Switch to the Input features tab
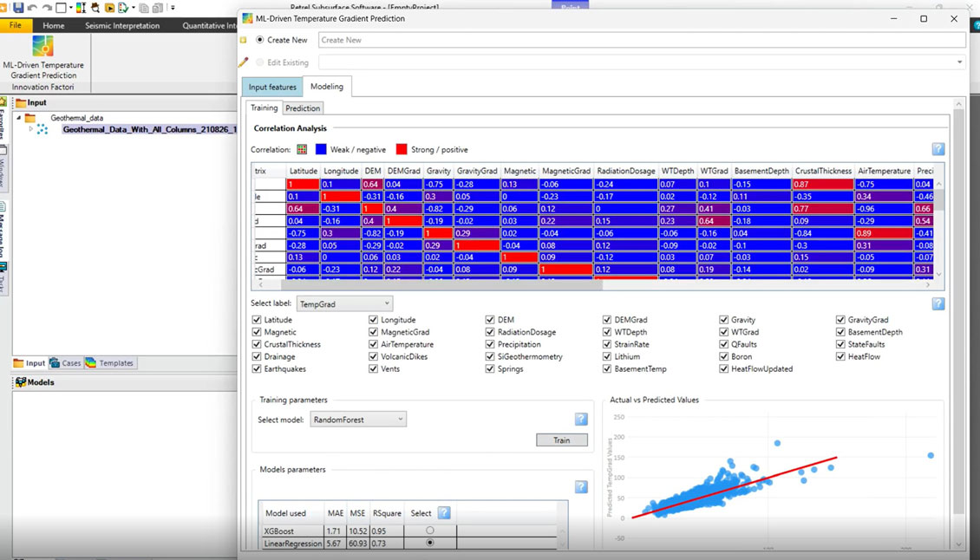The height and width of the screenshot is (560, 980). tap(272, 87)
